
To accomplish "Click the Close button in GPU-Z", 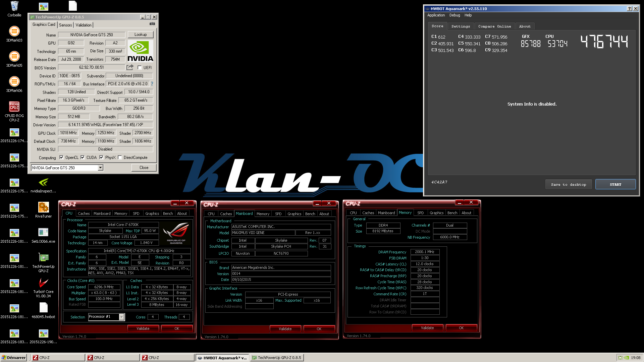I will pos(144,168).
